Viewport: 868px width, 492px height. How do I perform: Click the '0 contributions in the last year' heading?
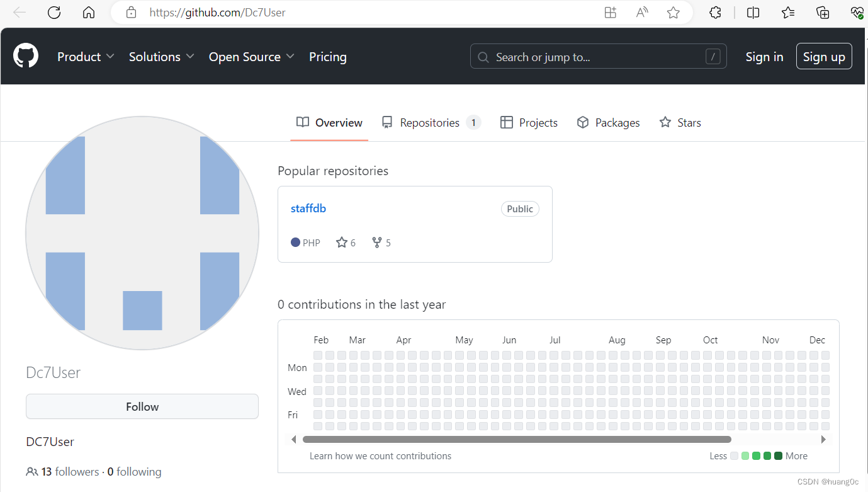(x=361, y=304)
